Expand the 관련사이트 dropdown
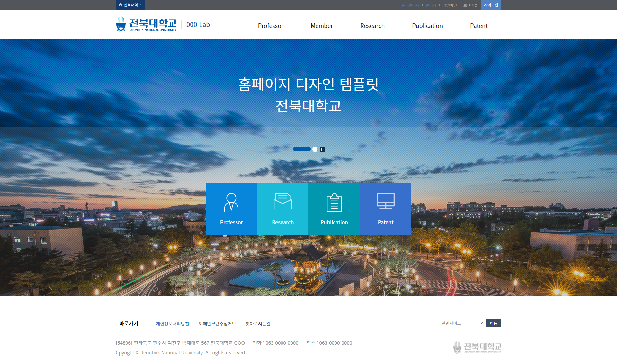 pos(461,323)
